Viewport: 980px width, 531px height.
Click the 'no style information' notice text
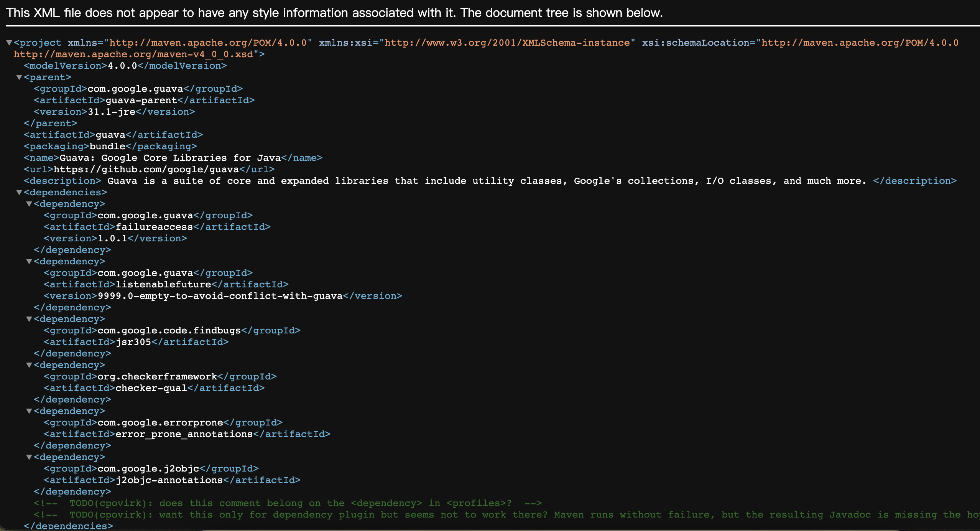(334, 13)
